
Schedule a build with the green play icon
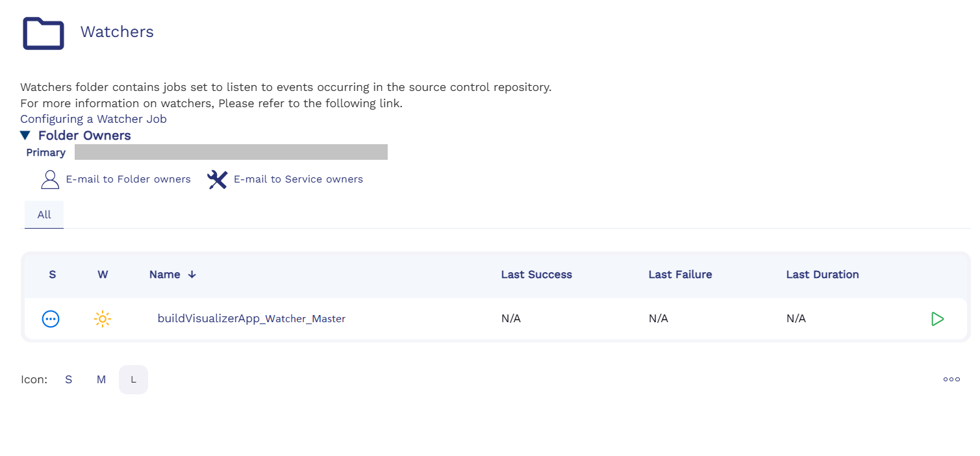936,319
